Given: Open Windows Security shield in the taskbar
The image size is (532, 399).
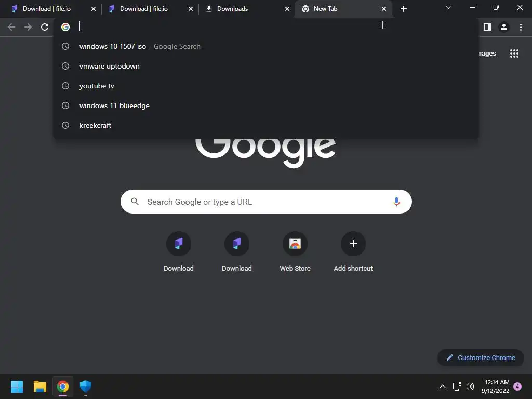Looking at the screenshot, I should 86,387.
